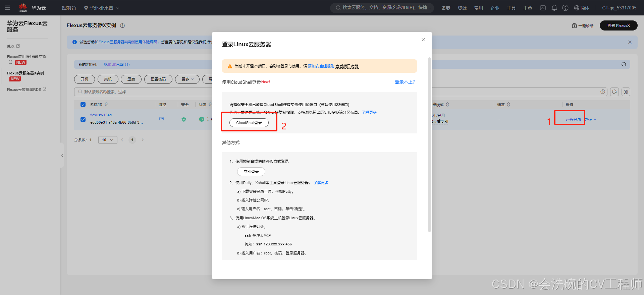Collapse the left sidebar handle
Screen dimensions: 644x295
pos(62,156)
